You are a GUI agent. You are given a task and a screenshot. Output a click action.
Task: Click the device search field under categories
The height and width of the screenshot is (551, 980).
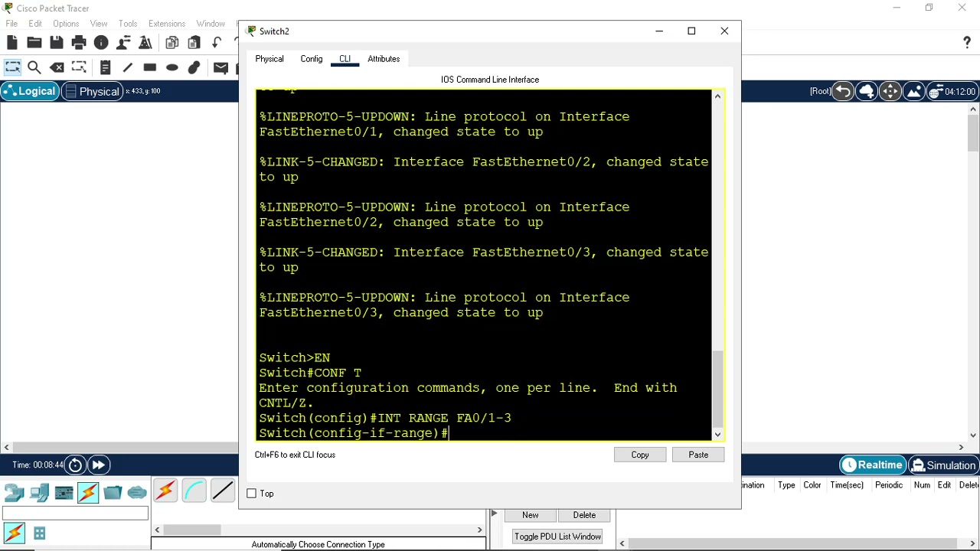[x=75, y=514]
